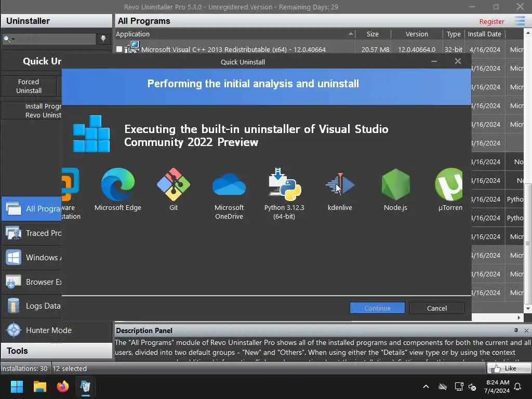Tick the Microsoft Visual C++ 2013 Redistributable checkbox
This screenshot has height=399, width=532.
pyautogui.click(x=119, y=49)
